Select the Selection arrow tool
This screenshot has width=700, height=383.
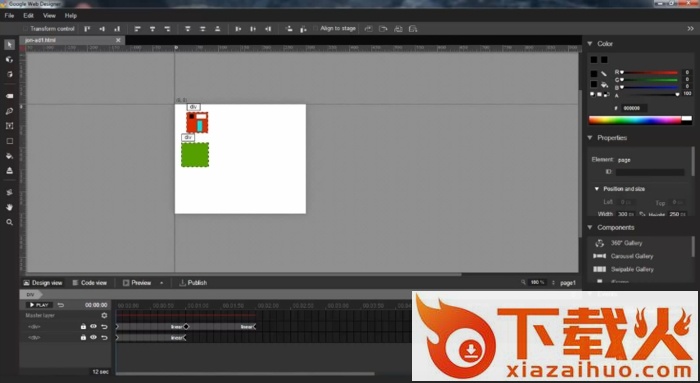click(x=9, y=45)
